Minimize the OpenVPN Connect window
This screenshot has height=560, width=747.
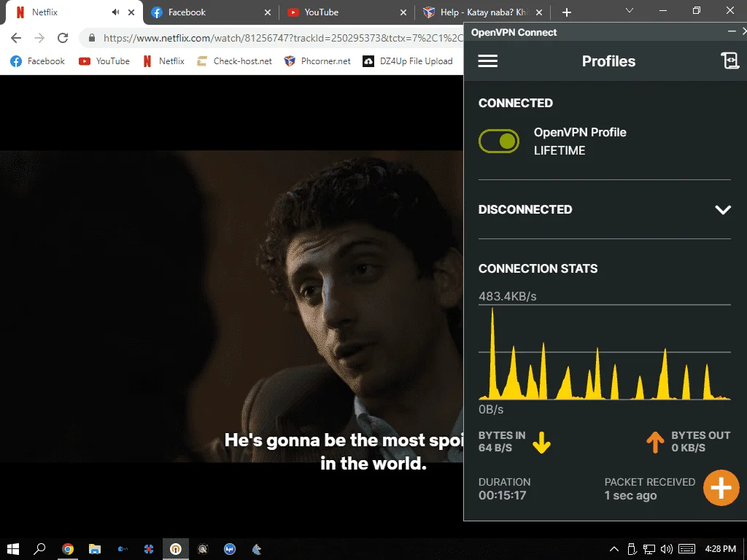coord(732,31)
